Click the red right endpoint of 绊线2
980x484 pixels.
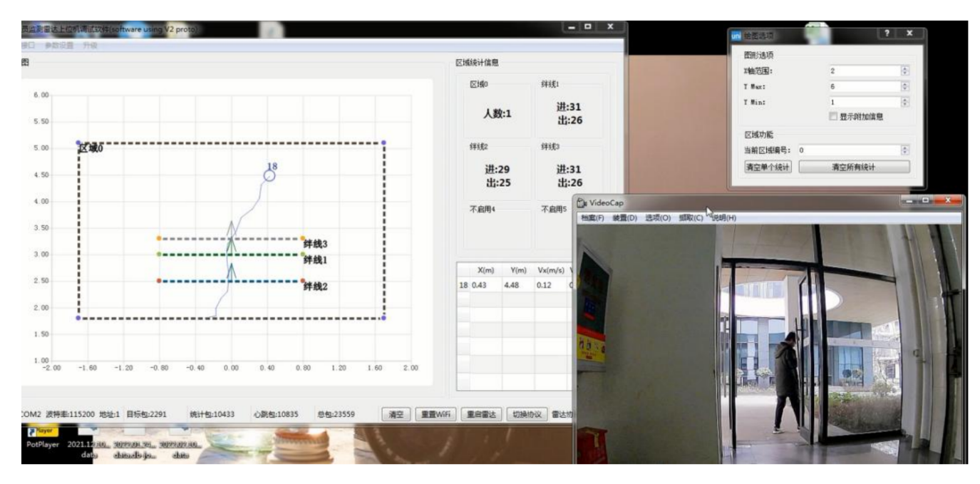[303, 281]
